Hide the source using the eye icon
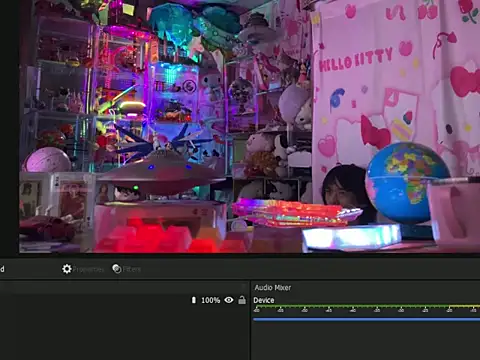The image size is (480, 360). pyautogui.click(x=229, y=300)
